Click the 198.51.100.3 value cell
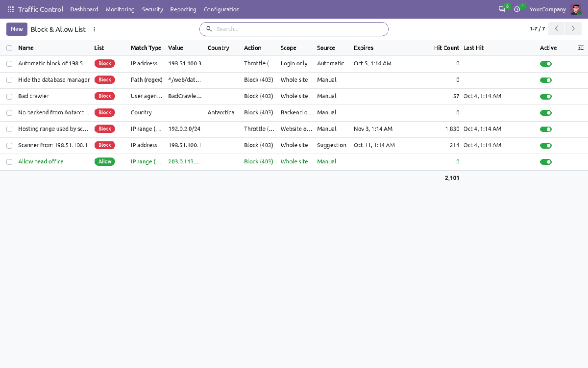Viewport: 588px width, 368px height. click(185, 64)
